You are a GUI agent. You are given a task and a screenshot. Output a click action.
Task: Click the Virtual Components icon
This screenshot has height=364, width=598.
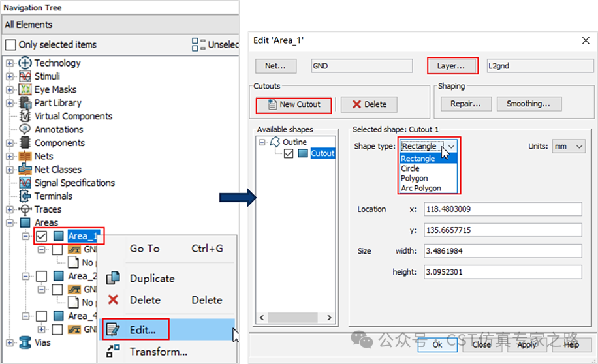click(25, 116)
